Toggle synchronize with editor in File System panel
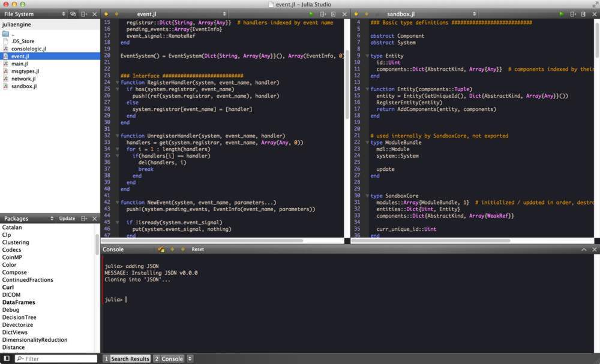600x364 pixels. click(x=73, y=14)
